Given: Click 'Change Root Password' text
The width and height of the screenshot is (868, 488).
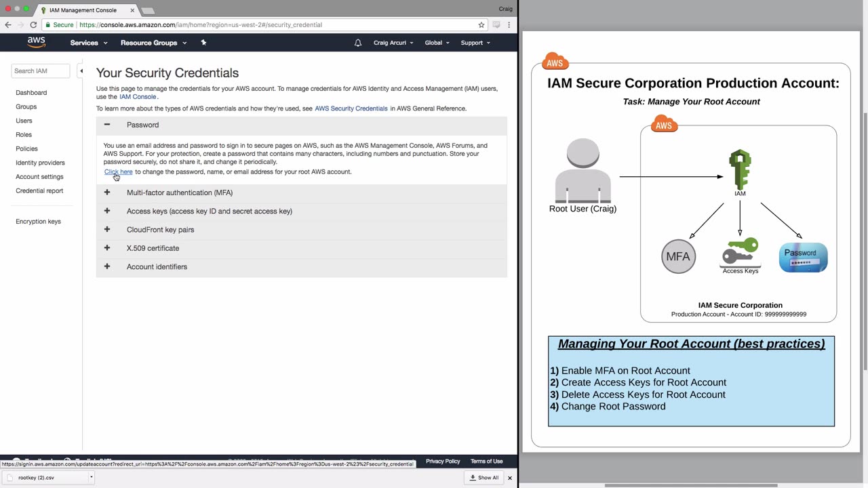Looking at the screenshot, I should click(x=614, y=407).
